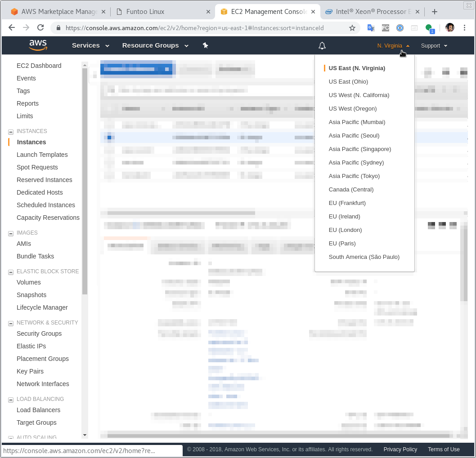Viewport: 476px width, 458px height.
Task: Open Chrome three-dot menu
Action: [464, 28]
